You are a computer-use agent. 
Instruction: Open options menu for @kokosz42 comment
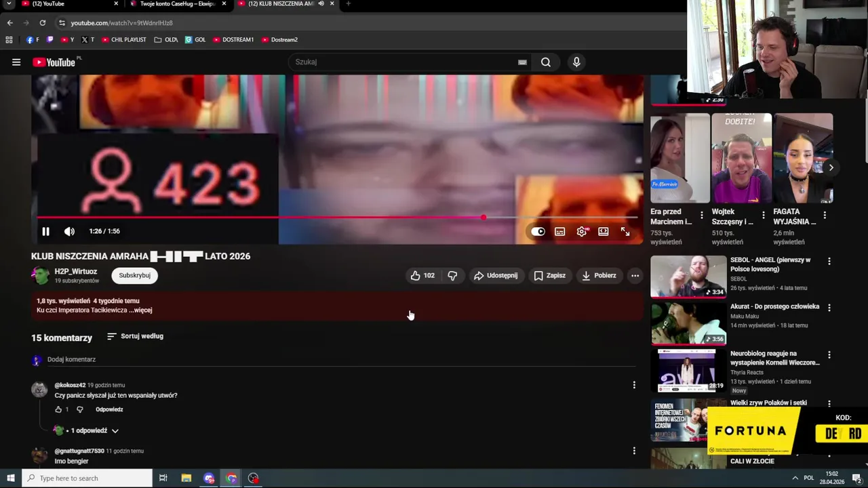point(634,385)
